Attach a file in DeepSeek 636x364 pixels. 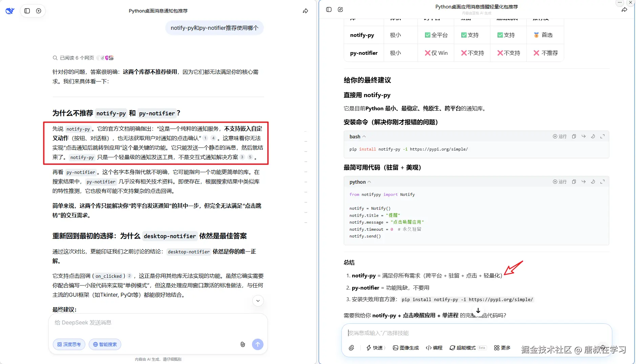(243, 344)
